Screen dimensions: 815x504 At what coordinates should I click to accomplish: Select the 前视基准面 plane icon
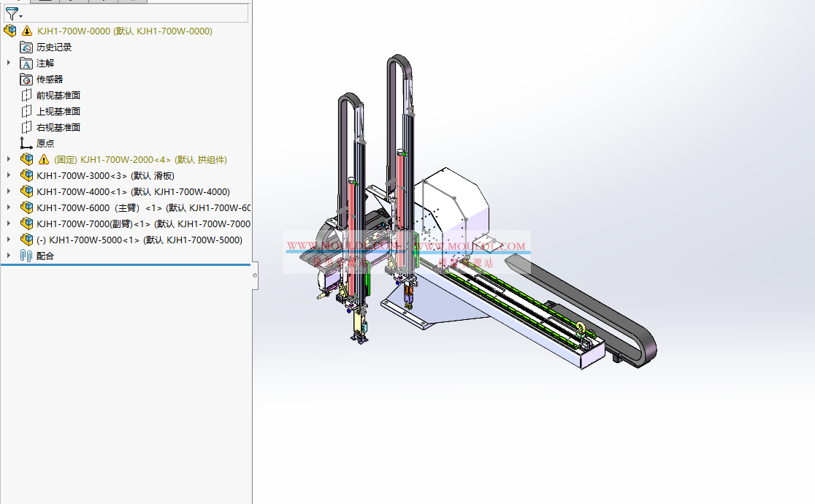27,95
